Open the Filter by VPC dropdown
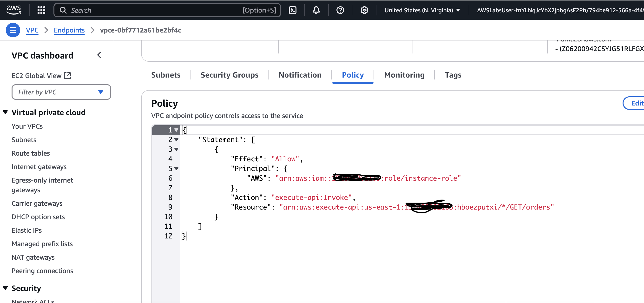644x303 pixels. (x=61, y=92)
